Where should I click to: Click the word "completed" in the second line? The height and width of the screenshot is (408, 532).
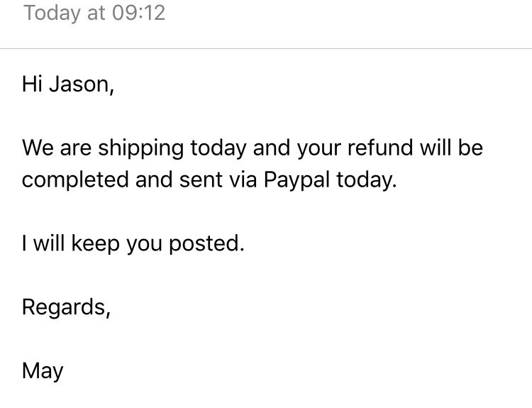(x=75, y=180)
